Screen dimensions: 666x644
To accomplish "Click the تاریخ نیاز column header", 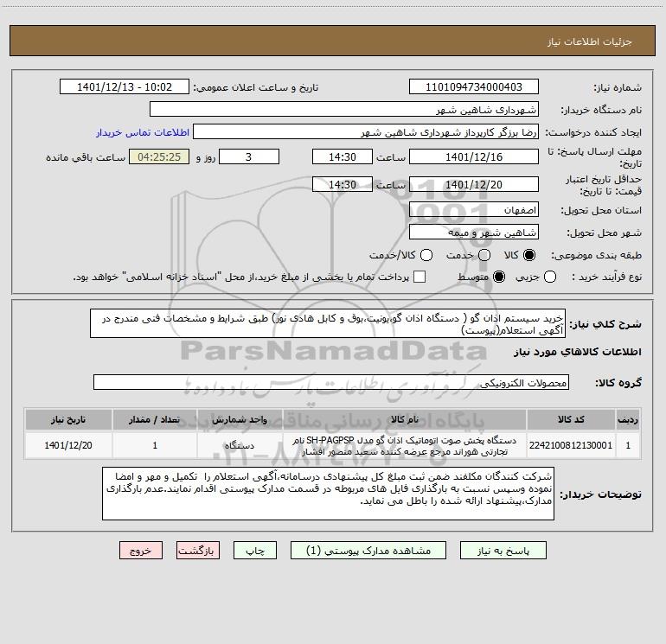I will tap(68, 419).
